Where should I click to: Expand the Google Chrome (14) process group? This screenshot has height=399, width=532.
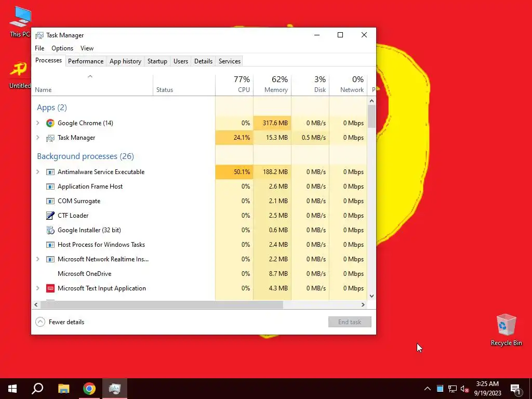(x=37, y=123)
